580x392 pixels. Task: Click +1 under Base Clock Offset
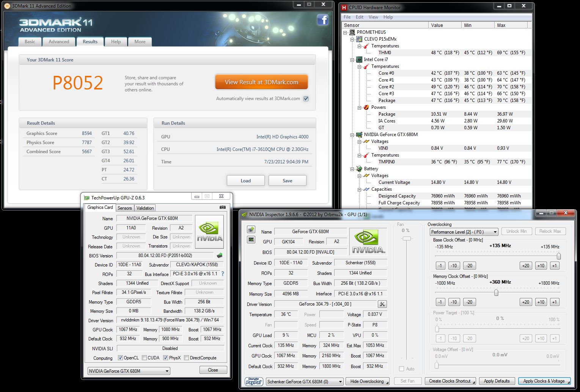pos(555,265)
